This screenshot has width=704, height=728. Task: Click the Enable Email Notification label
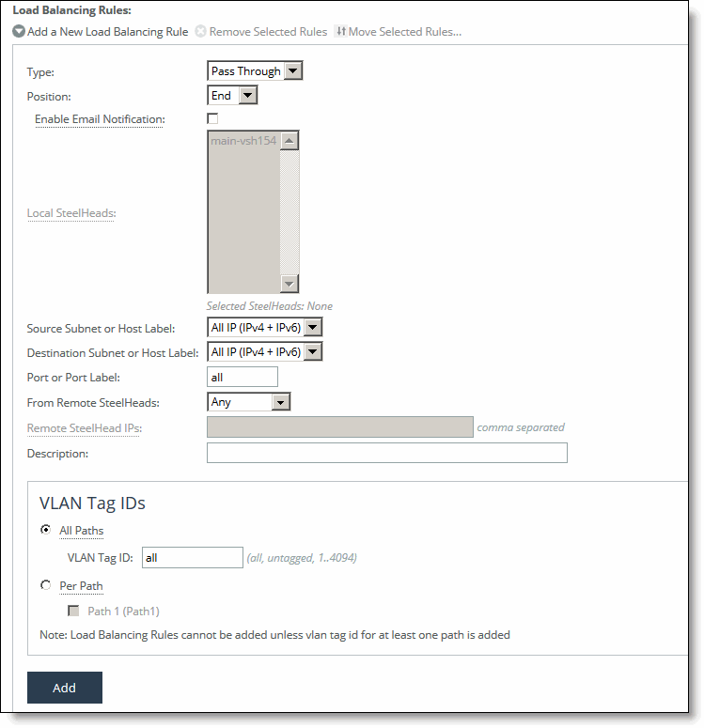tap(100, 119)
